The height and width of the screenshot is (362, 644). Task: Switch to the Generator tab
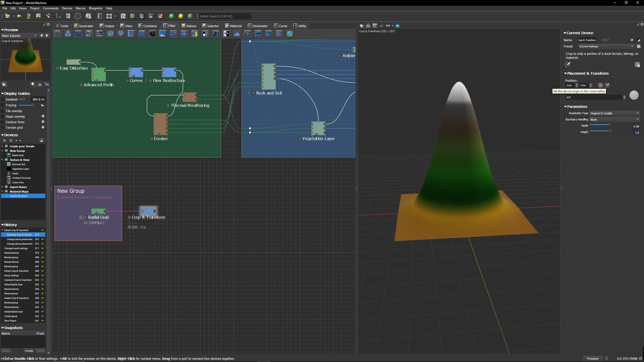click(84, 26)
